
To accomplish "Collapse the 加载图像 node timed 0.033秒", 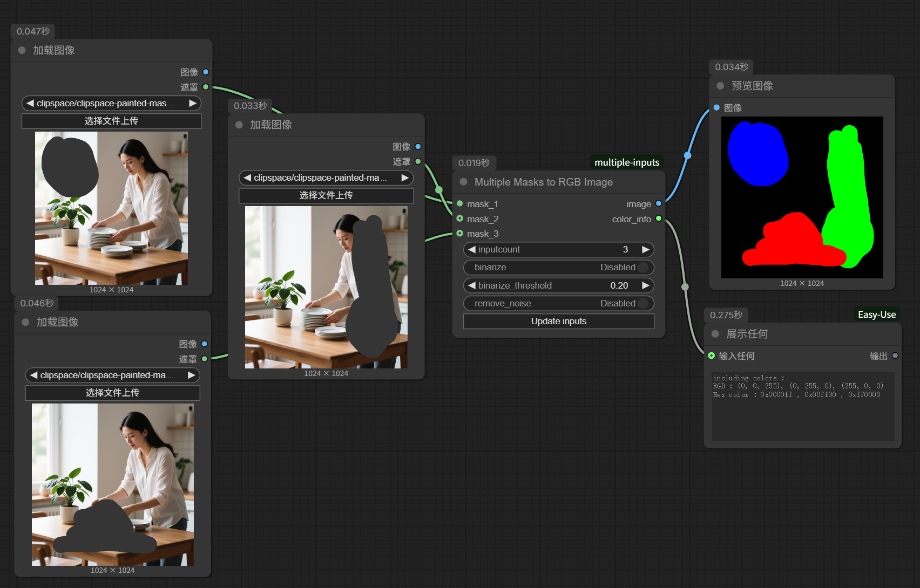I will click(x=239, y=125).
